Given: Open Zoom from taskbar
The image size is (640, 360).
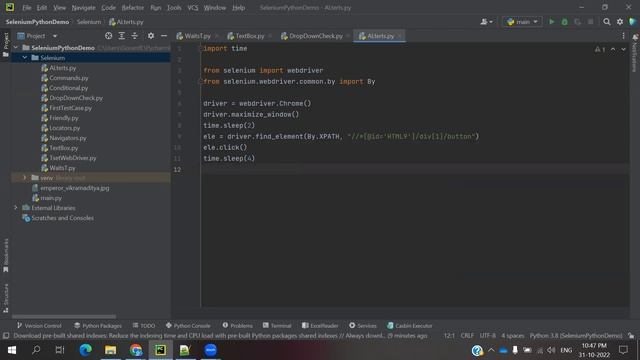Looking at the screenshot, I should tap(210, 350).
